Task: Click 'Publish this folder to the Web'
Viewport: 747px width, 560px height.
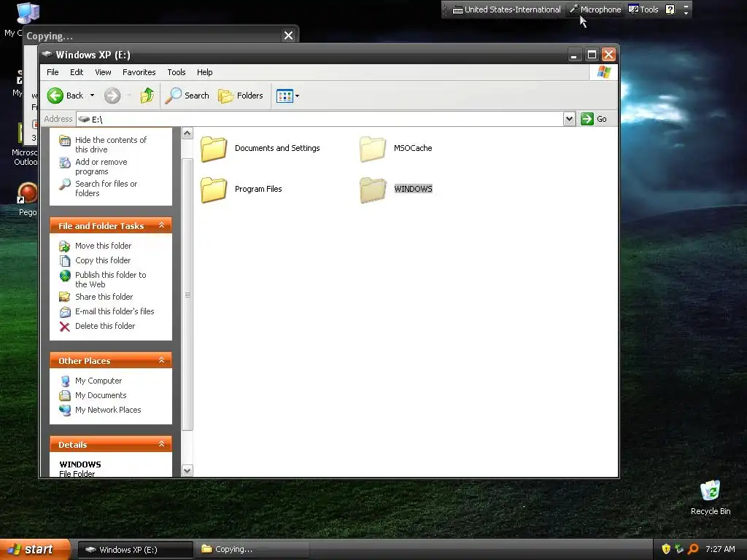Action: point(111,279)
